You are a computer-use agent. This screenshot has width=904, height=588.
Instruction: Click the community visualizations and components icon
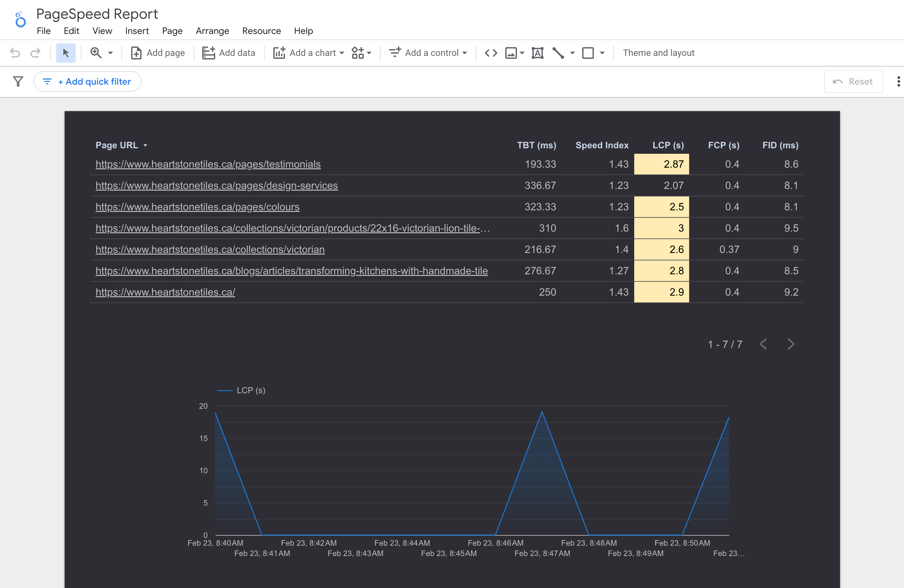[361, 53]
